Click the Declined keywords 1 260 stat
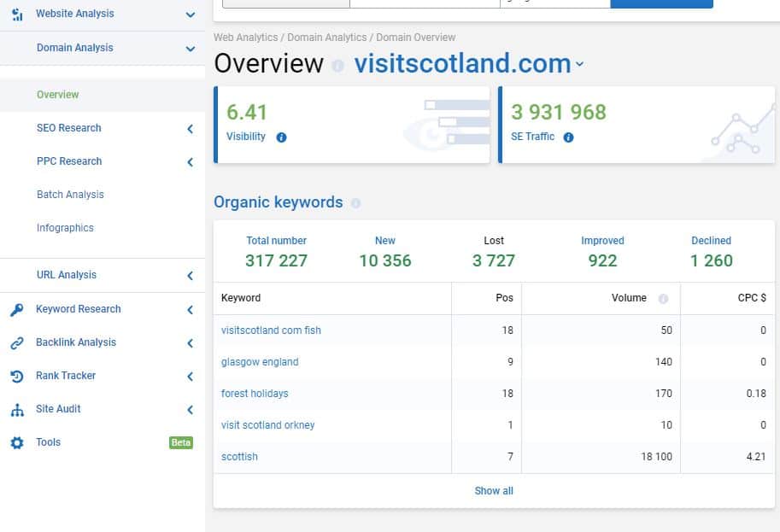 [712, 252]
